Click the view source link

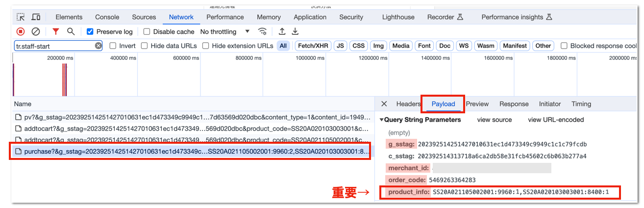(x=494, y=120)
